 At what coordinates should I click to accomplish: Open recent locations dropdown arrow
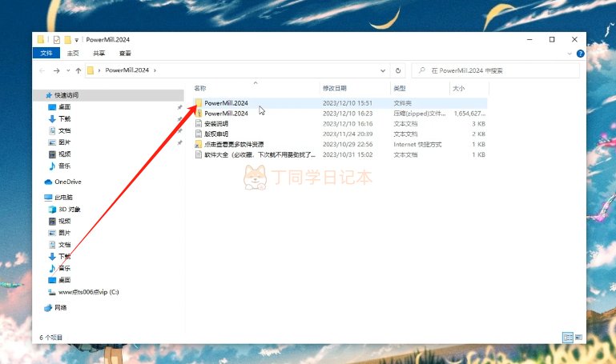[x=68, y=70]
